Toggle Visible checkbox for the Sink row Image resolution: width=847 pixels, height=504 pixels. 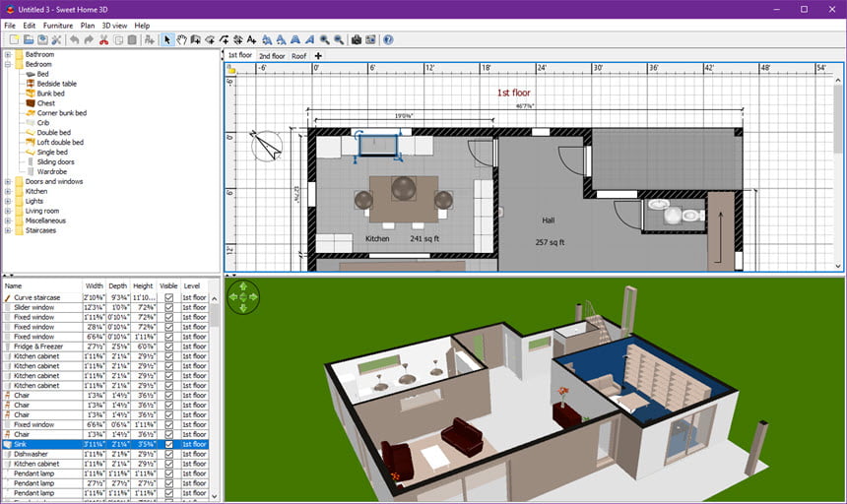point(169,444)
